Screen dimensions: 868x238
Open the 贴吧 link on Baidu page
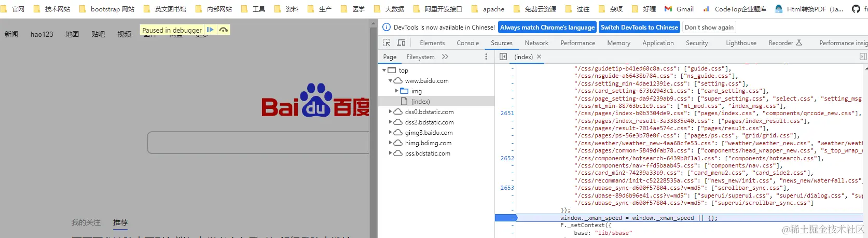[98, 34]
